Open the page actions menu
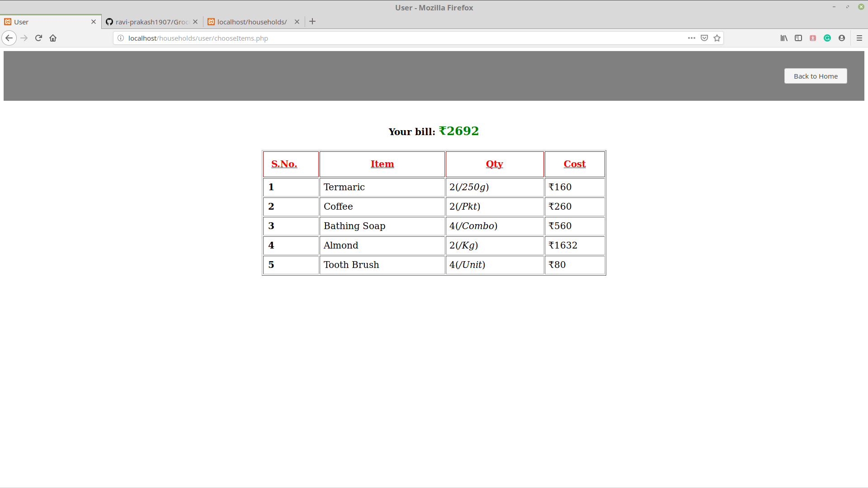Viewport: 868px width, 488px height. coord(691,38)
